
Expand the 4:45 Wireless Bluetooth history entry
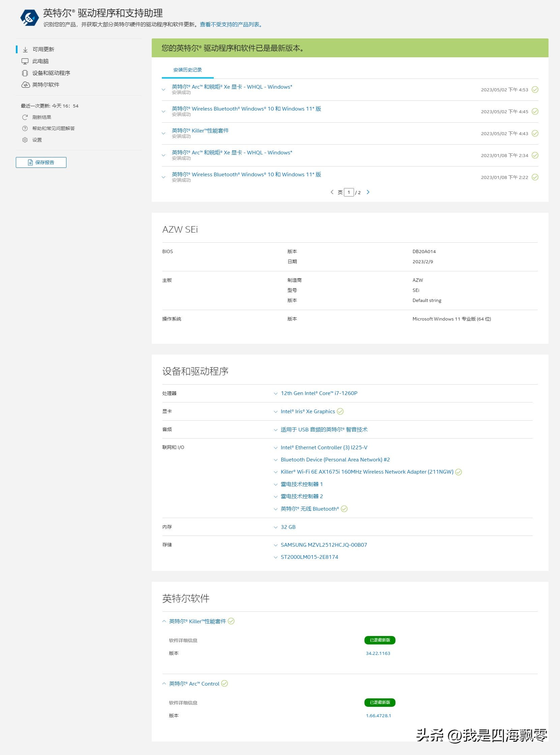tap(164, 112)
